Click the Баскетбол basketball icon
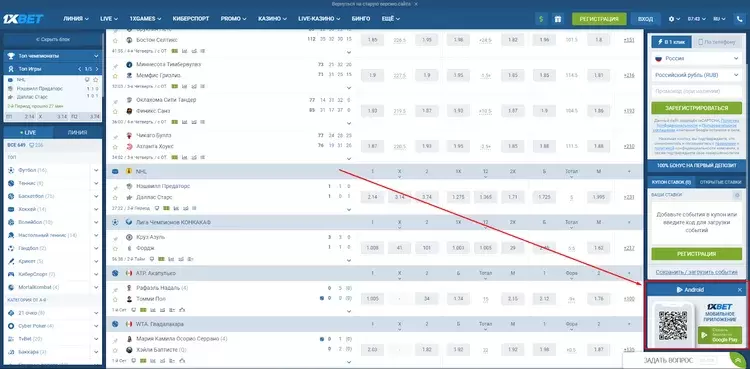The height and width of the screenshot is (369, 750). (x=11, y=196)
